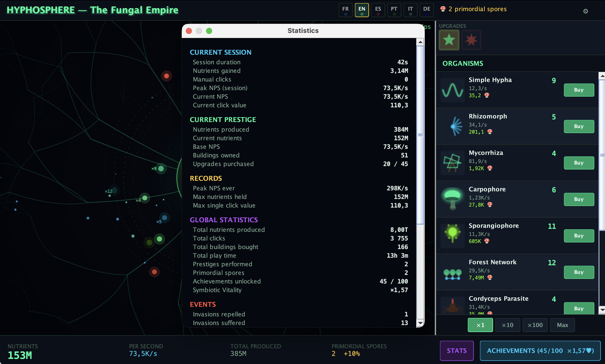Screen dimensions: 605x364
Task: Click the Mycorrhiza organism icon
Action: pos(452,163)
